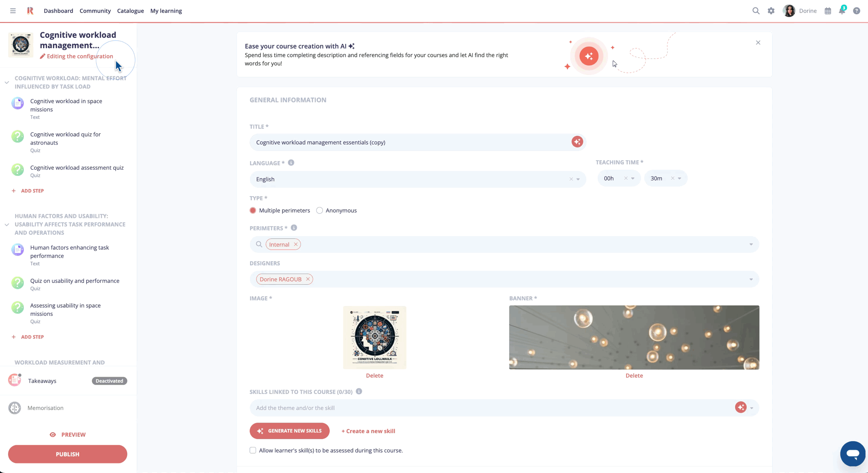This screenshot has width=868, height=473.
Task: Open the hamburger menu icon
Action: (x=13, y=11)
